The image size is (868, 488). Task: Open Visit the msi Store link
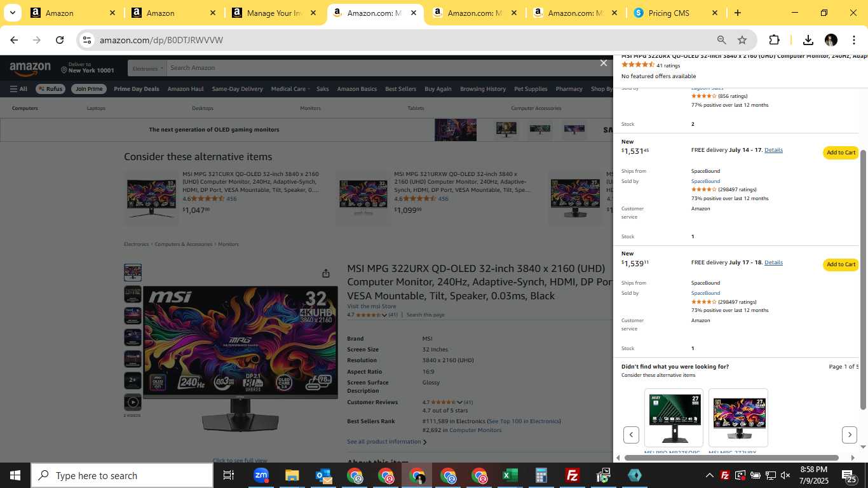(x=371, y=306)
